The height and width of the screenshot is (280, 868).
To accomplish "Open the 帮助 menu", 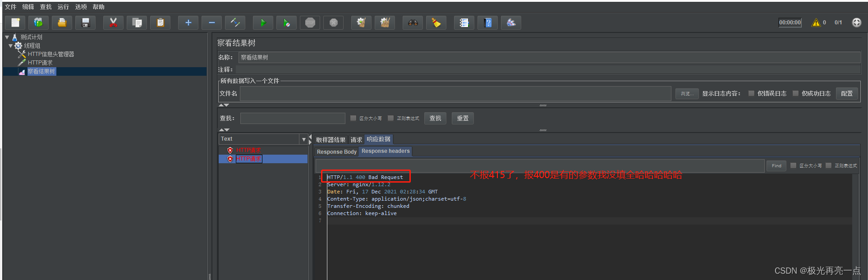I will click(x=99, y=7).
